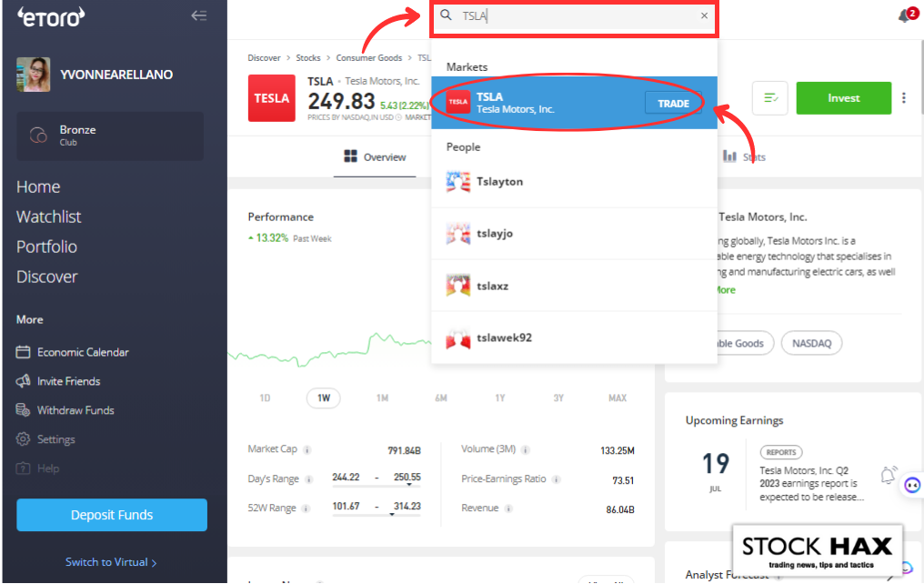The width and height of the screenshot is (924, 584).
Task: Set an alert with the earnings bell icon
Action: point(888,475)
